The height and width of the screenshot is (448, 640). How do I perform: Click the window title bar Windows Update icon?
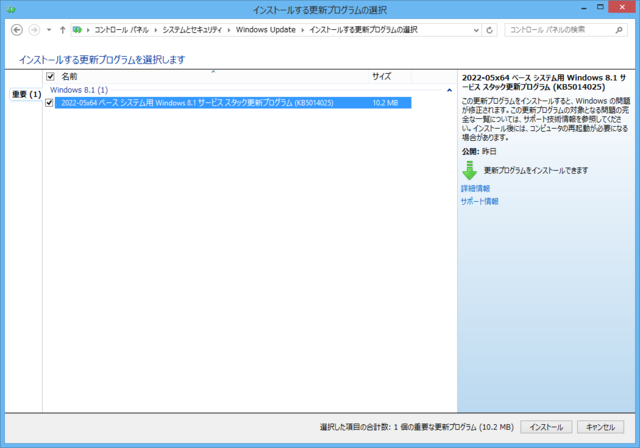click(11, 9)
